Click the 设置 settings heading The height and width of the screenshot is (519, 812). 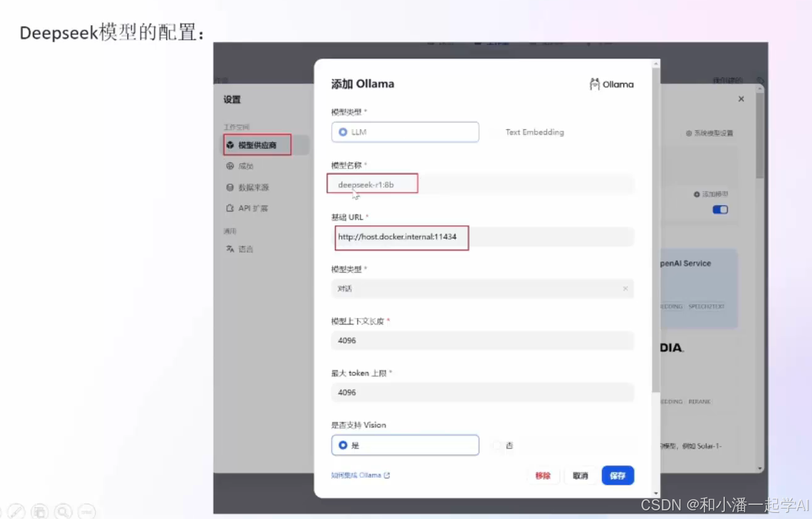coord(232,99)
